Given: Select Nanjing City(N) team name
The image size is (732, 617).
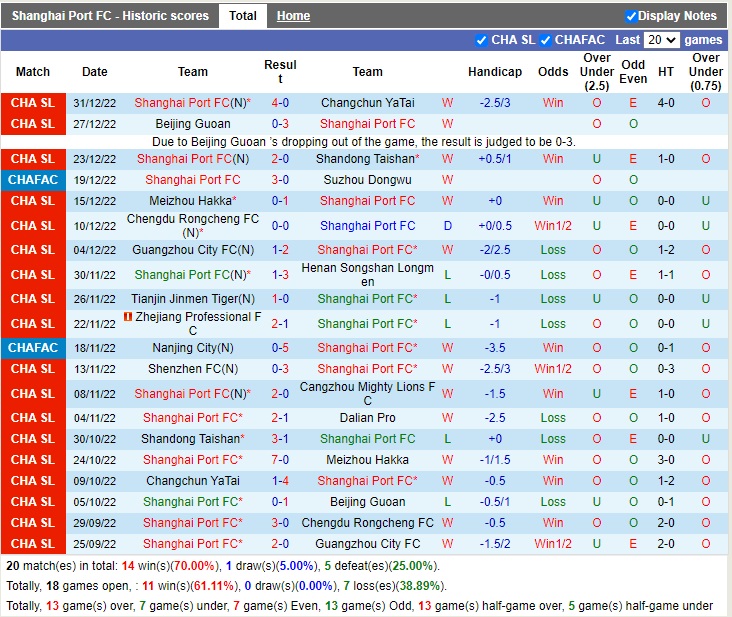Looking at the screenshot, I should pyautogui.click(x=193, y=348).
